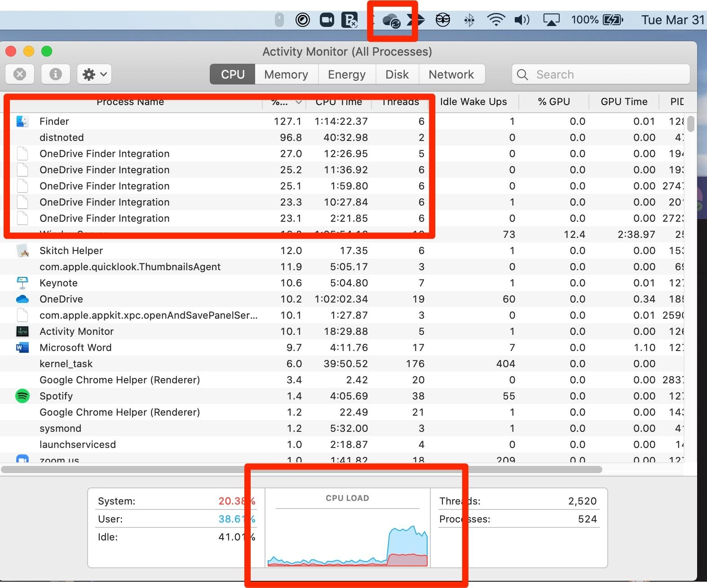The image size is (707, 588).
Task: Open the battery status in the menu bar
Action: pyautogui.click(x=597, y=20)
